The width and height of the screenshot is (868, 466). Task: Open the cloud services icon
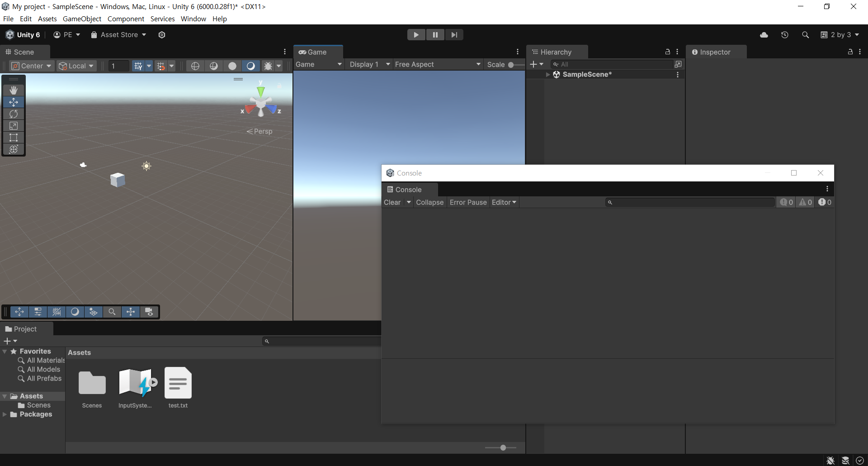764,35
